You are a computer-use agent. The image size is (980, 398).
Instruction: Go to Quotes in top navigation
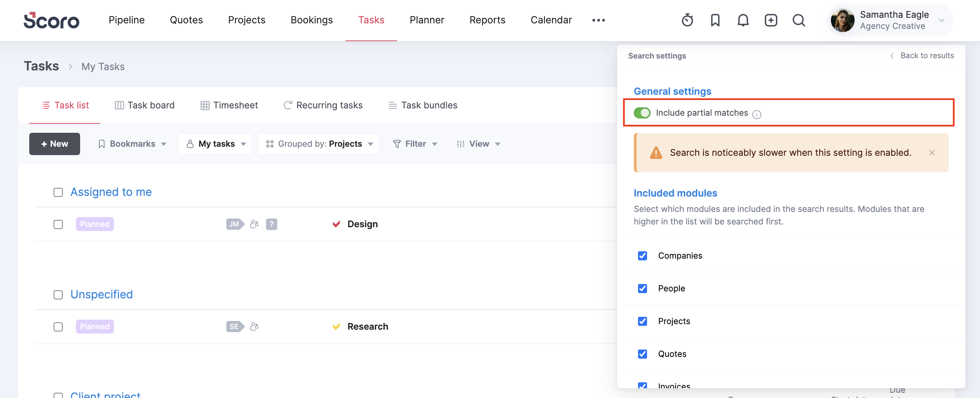186,20
